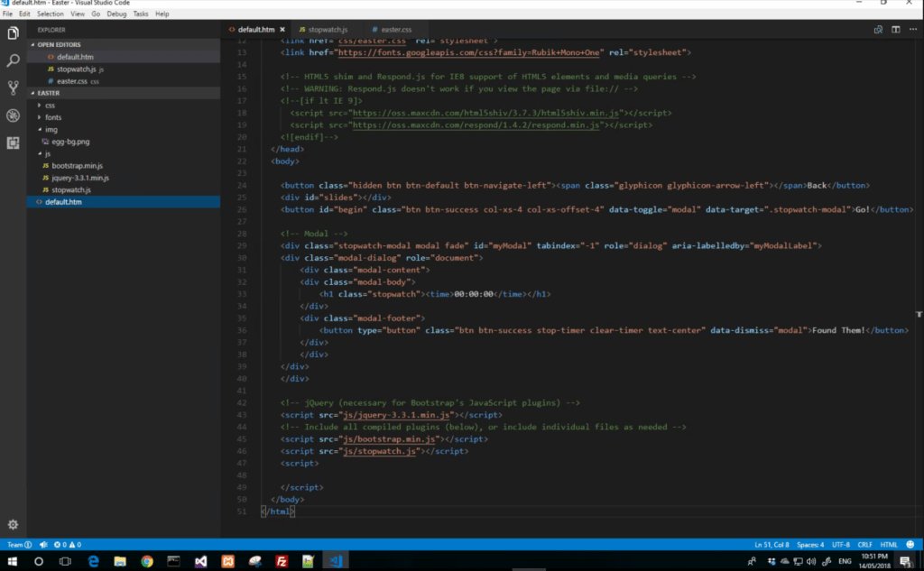Click the Open Changes icon in editor toolbar
The height and width of the screenshot is (571, 924).
pyautogui.click(x=878, y=30)
